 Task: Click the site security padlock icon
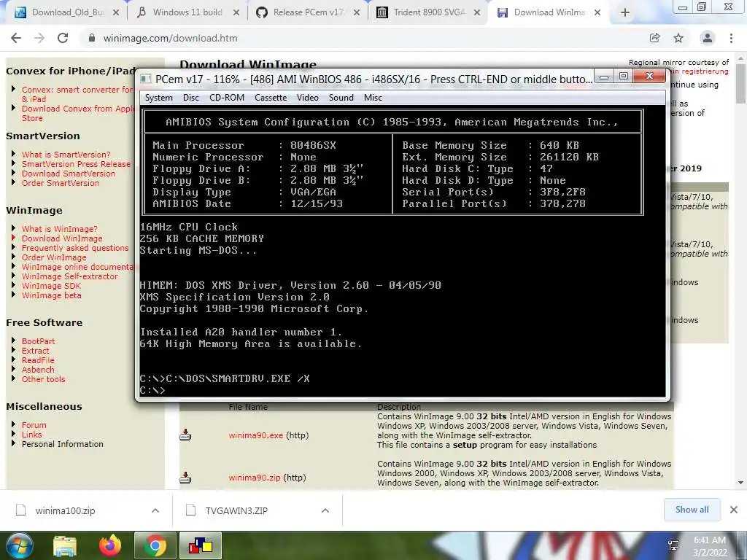click(92, 38)
